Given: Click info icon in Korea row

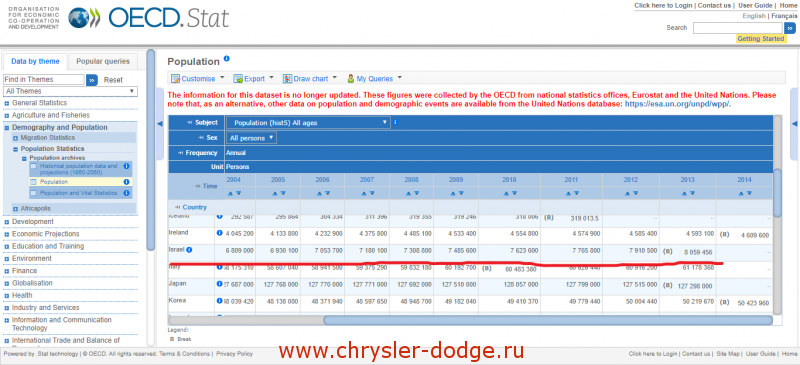Looking at the screenshot, I should [x=219, y=301].
